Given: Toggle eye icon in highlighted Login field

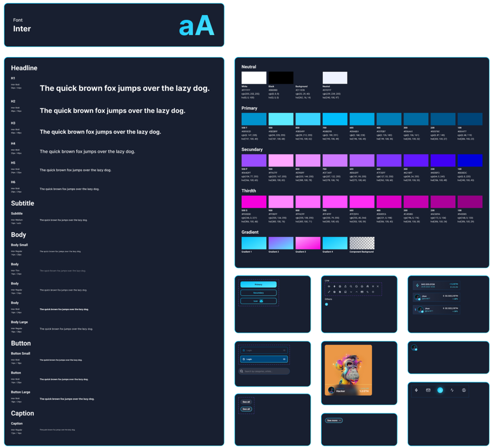Looking at the screenshot, I should [x=284, y=359].
